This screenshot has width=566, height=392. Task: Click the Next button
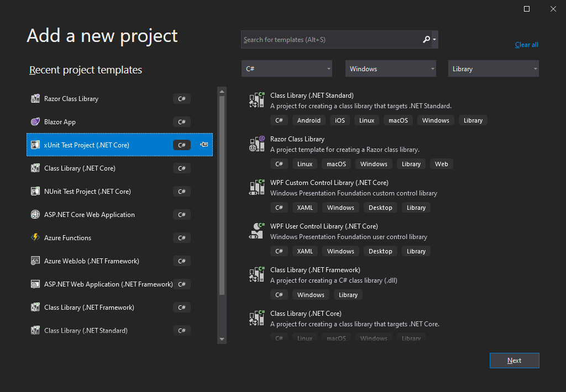click(x=514, y=361)
